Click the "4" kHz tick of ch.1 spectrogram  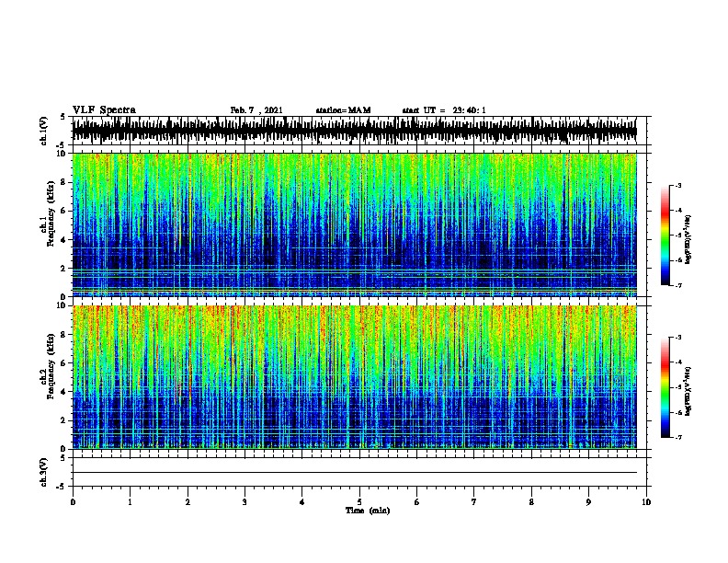[63, 240]
